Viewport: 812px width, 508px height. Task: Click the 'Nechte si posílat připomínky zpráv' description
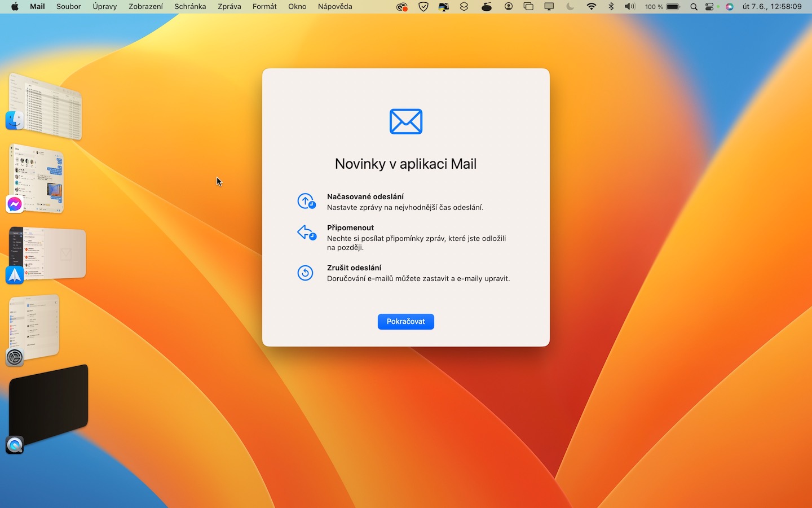pos(417,243)
